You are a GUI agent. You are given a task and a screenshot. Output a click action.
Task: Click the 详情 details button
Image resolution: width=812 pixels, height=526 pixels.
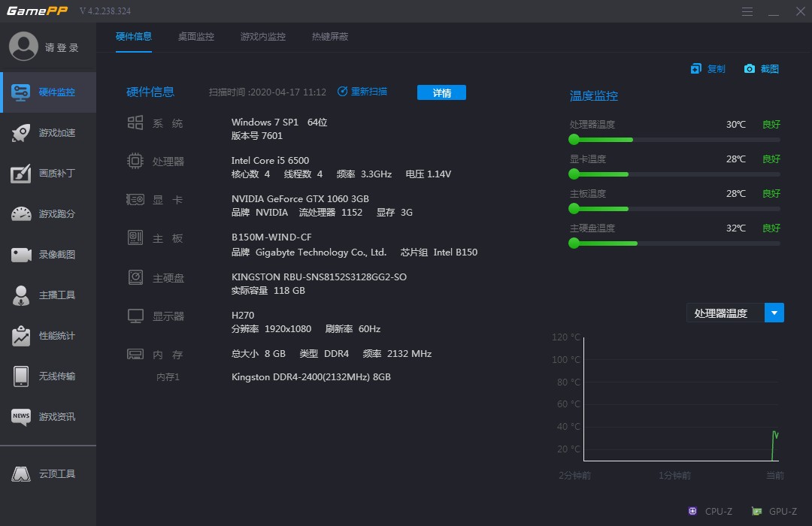tap(442, 92)
